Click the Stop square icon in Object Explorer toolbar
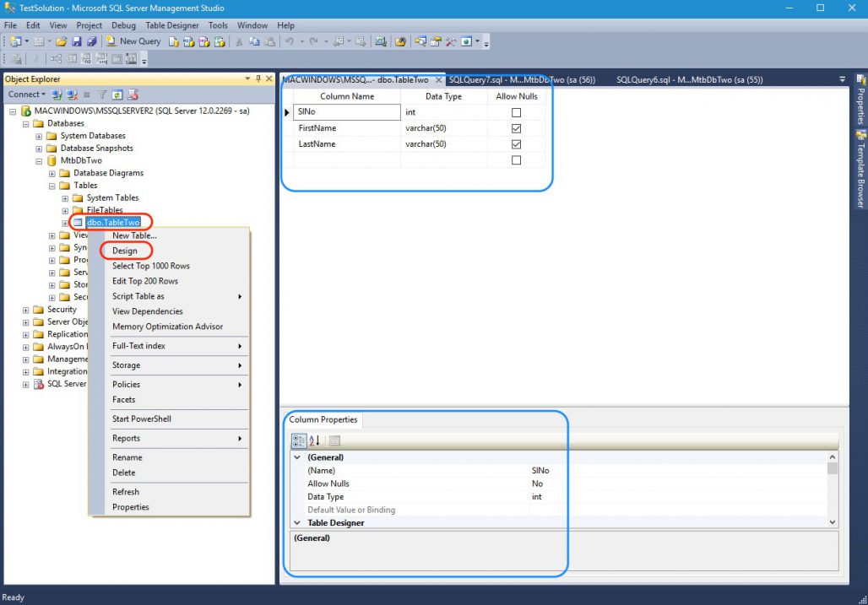The image size is (868, 605). tap(87, 95)
